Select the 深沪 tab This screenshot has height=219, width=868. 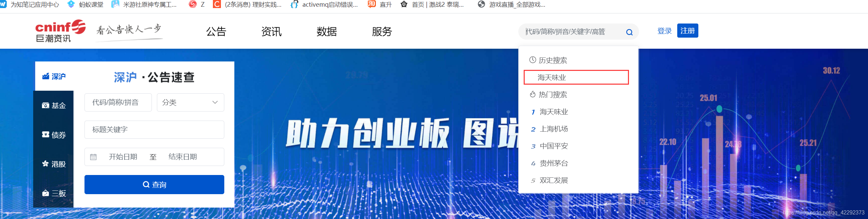[x=54, y=76]
